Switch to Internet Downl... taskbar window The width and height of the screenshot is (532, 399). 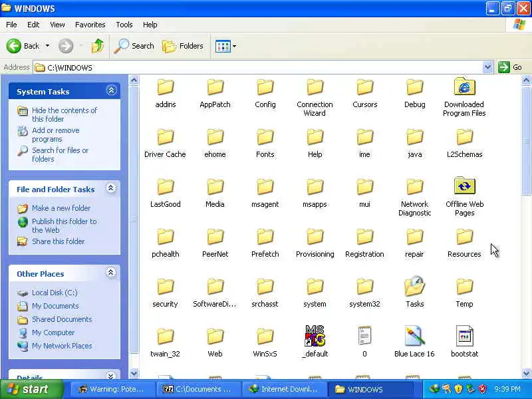(x=285, y=389)
